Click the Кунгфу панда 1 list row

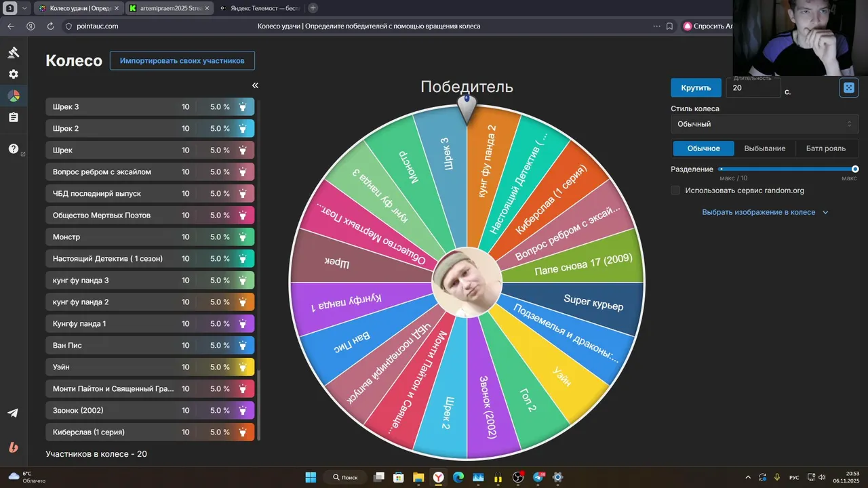point(150,324)
